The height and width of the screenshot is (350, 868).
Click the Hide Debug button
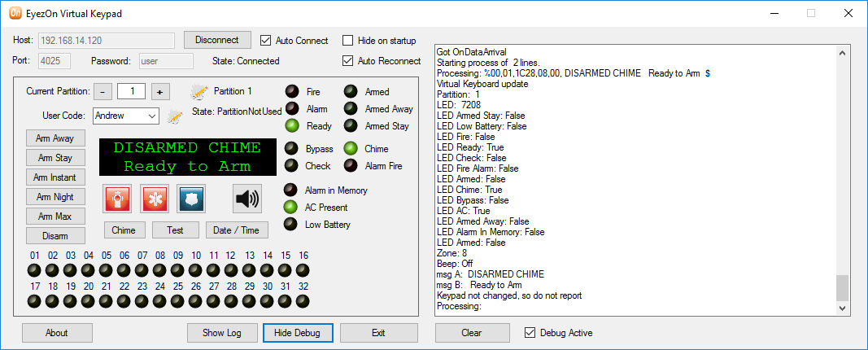298,333
